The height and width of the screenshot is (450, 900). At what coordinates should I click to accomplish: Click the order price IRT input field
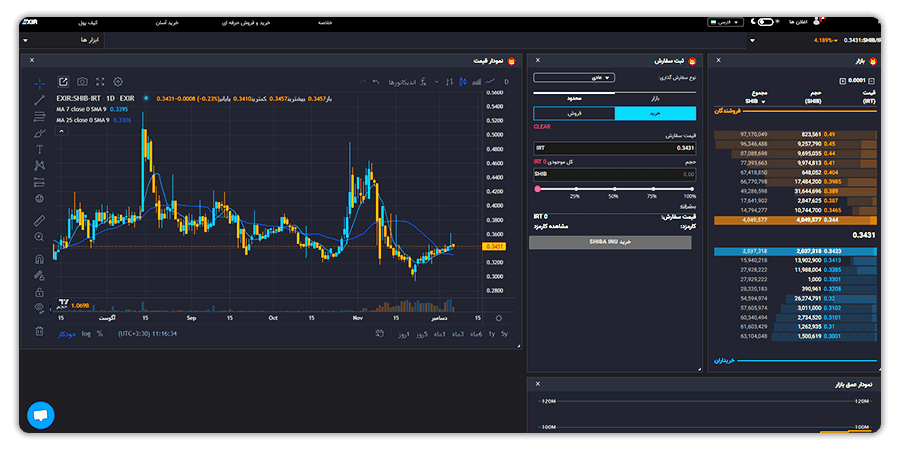click(x=615, y=148)
